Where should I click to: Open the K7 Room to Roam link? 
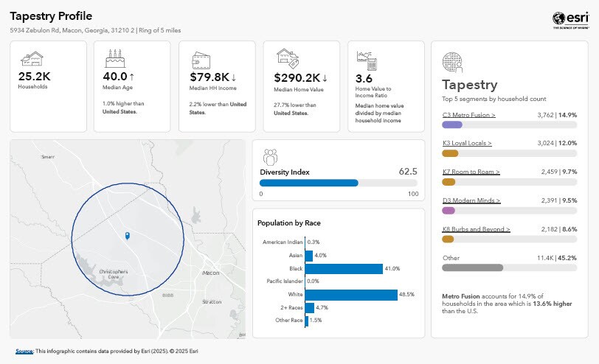pos(471,172)
